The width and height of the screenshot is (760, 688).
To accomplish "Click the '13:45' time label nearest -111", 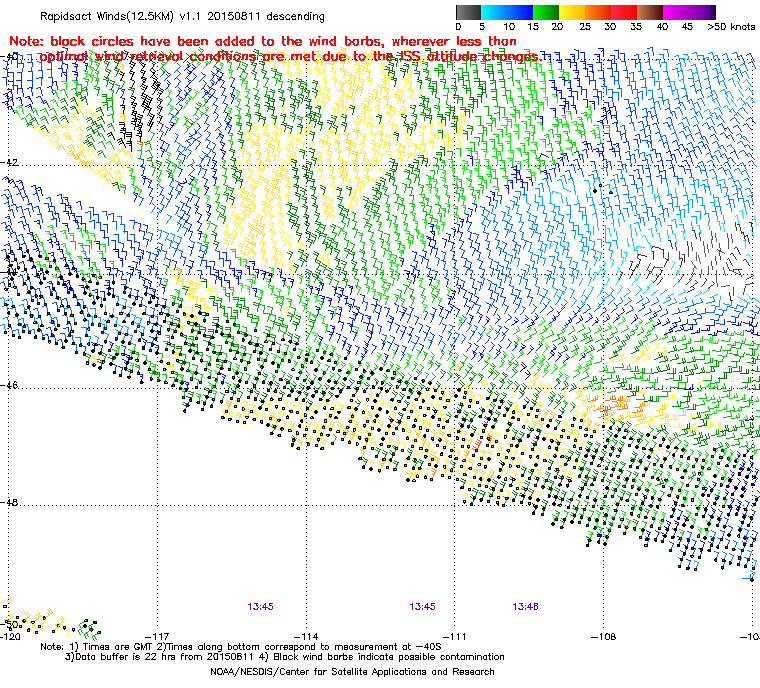I will pos(422,607).
